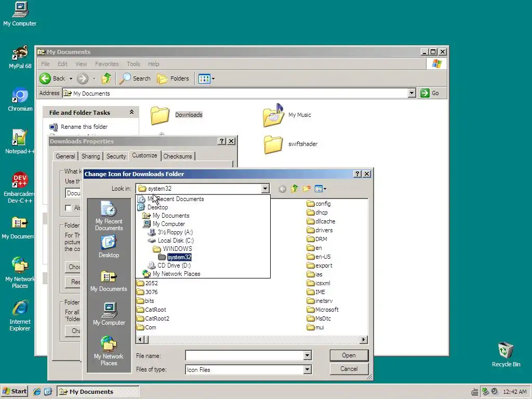Image resolution: width=532 pixels, height=399 pixels.
Task: Choose My Documents in Look in list
Action: pyautogui.click(x=166, y=216)
